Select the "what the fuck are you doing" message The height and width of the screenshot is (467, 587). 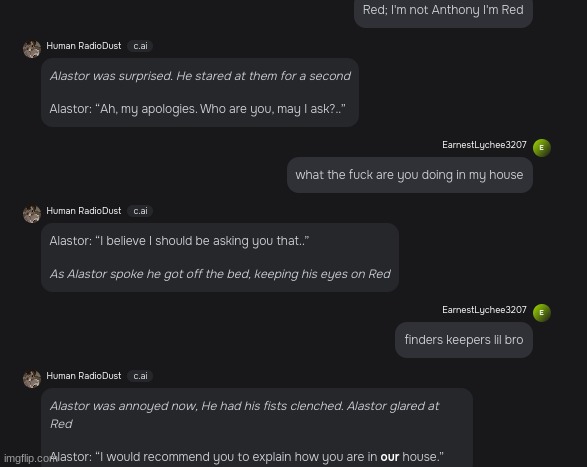[410, 175]
